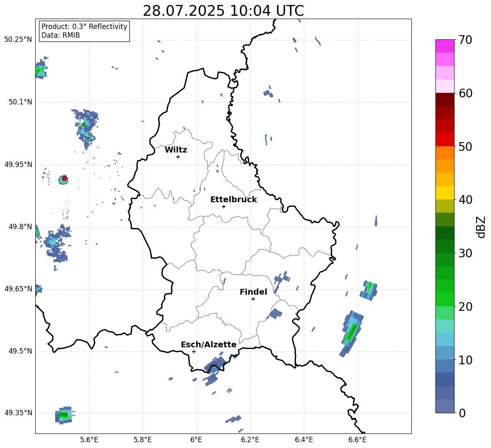The width and height of the screenshot is (491, 448).
Task: Click the colorbar value 30
Action: [x=465, y=253]
